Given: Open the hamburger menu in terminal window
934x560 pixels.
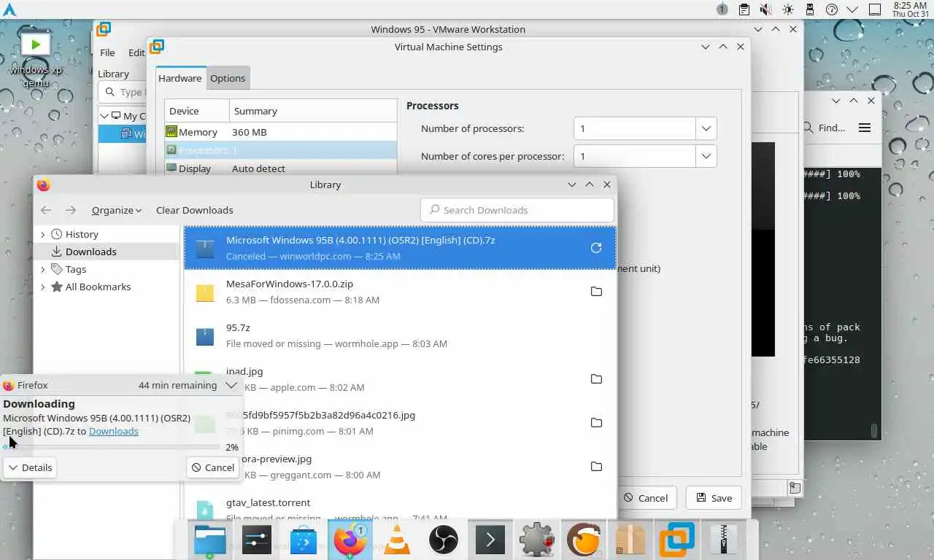Looking at the screenshot, I should [x=865, y=128].
